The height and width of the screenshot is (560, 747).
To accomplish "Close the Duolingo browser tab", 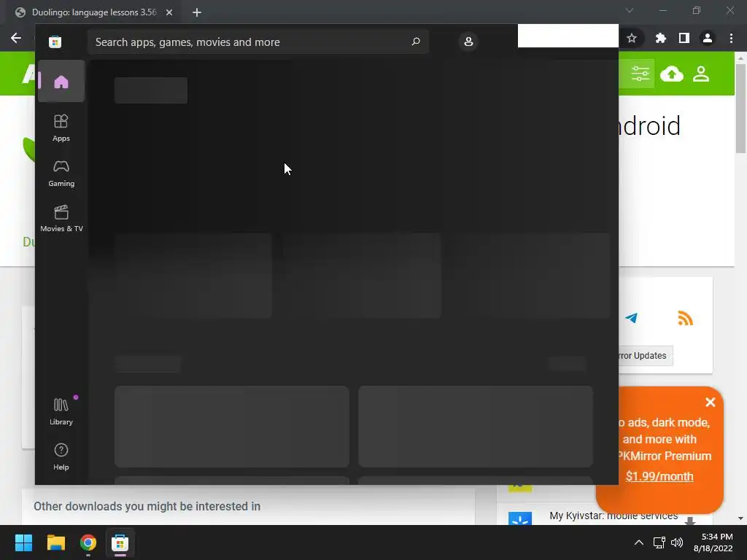I will tap(169, 12).
